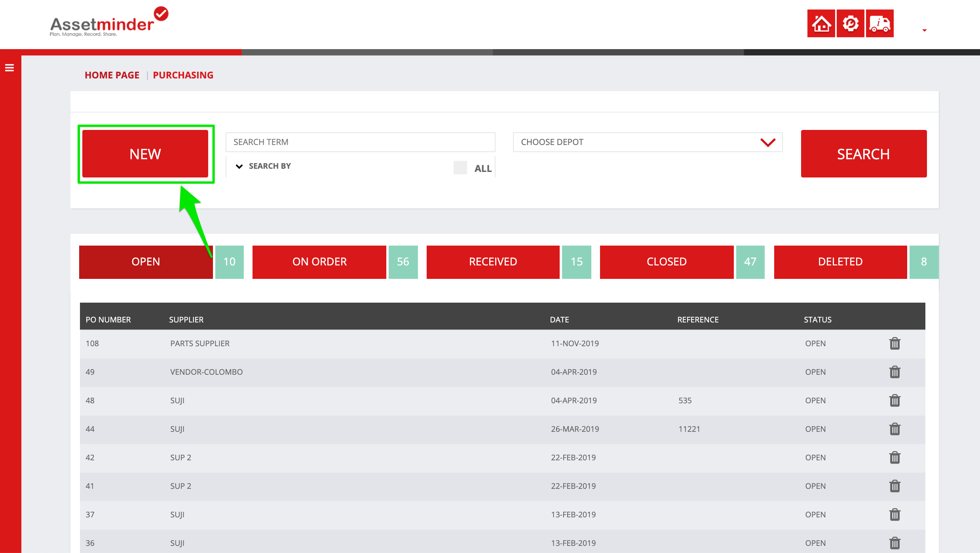Delete PO number 44
This screenshot has width=980, height=553.
895,429
